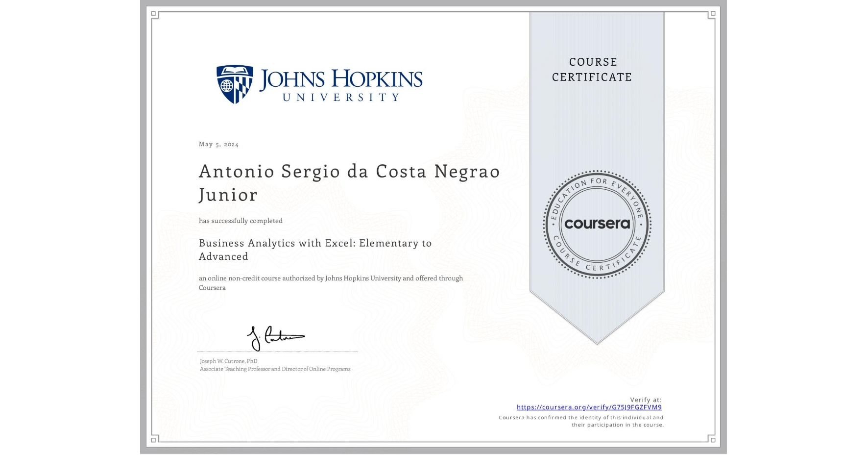Click the Johns Hopkins University shield logo

click(234, 83)
